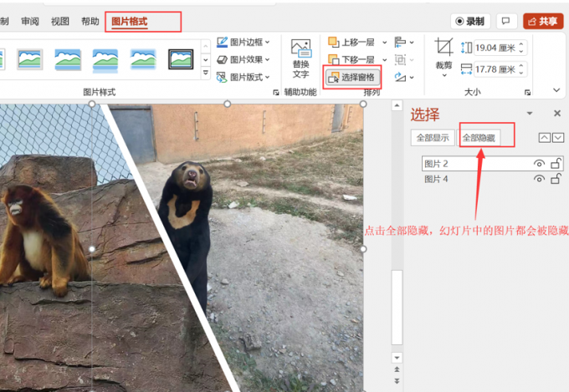Click 下移一层 send backward

(351, 59)
